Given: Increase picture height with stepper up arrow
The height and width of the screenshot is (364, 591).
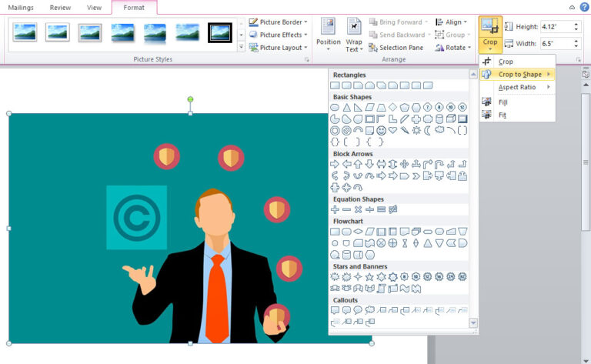Looking at the screenshot, I should click(x=576, y=24).
